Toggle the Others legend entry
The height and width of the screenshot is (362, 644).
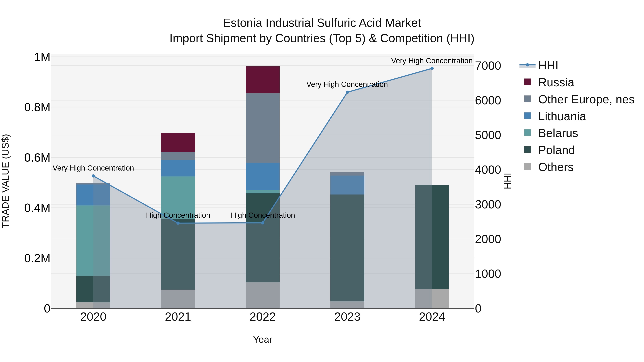(549, 167)
